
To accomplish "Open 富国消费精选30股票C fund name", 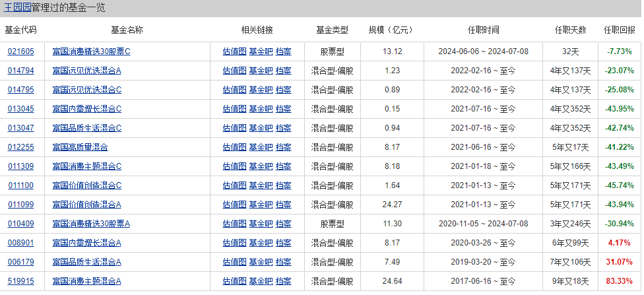I will pyautogui.click(x=91, y=51).
